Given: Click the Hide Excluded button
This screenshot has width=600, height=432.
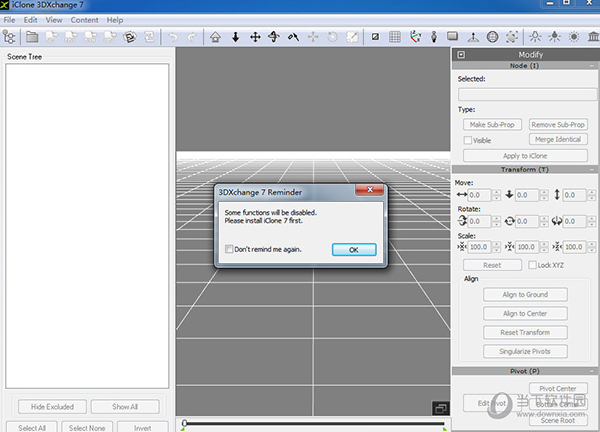Looking at the screenshot, I should 52,407.
